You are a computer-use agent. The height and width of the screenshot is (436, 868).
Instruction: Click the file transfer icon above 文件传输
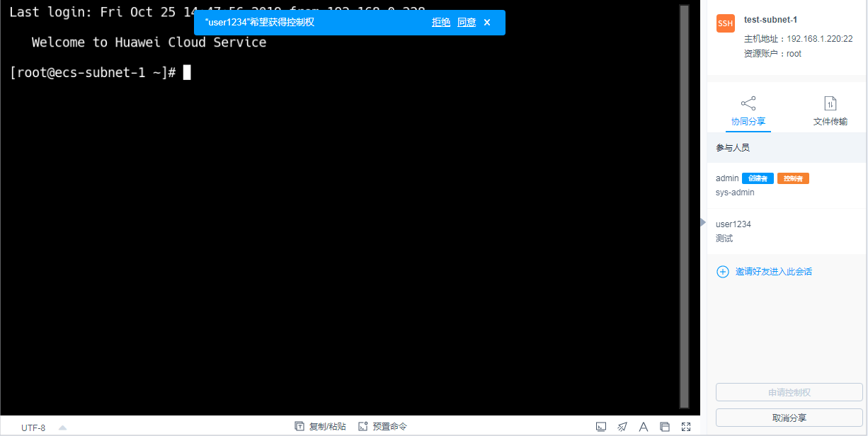pyautogui.click(x=830, y=103)
